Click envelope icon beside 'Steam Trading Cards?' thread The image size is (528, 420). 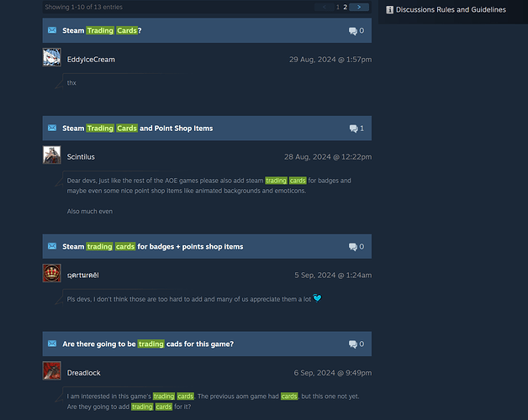pos(52,30)
